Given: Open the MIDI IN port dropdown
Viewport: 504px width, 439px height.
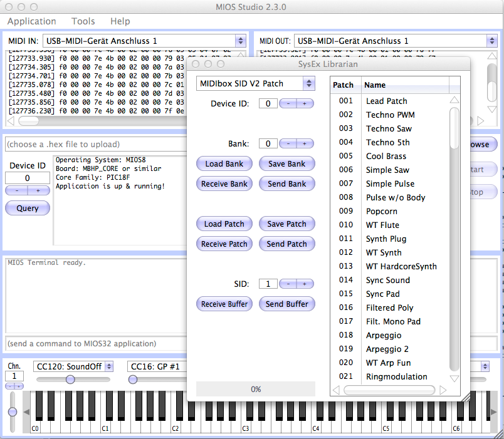Looking at the screenshot, I should click(x=145, y=41).
